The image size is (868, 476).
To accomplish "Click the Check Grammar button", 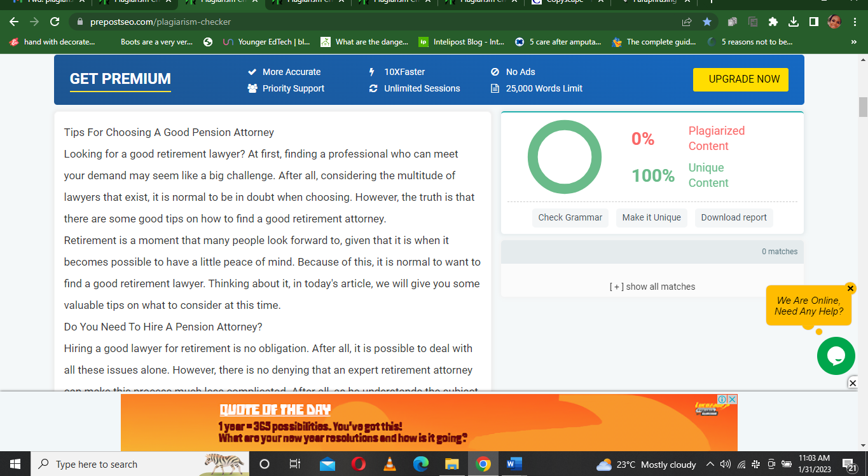I will [x=570, y=217].
